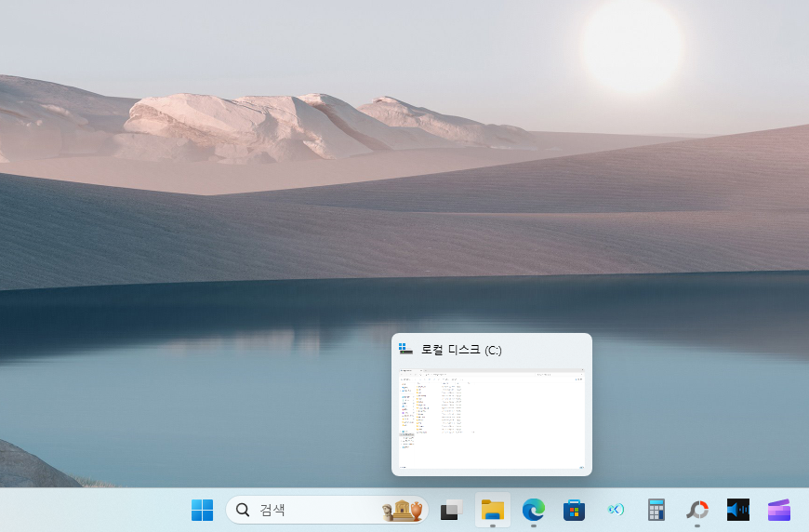
Task: Open the black speaker waveform app icon
Action: tap(738, 510)
